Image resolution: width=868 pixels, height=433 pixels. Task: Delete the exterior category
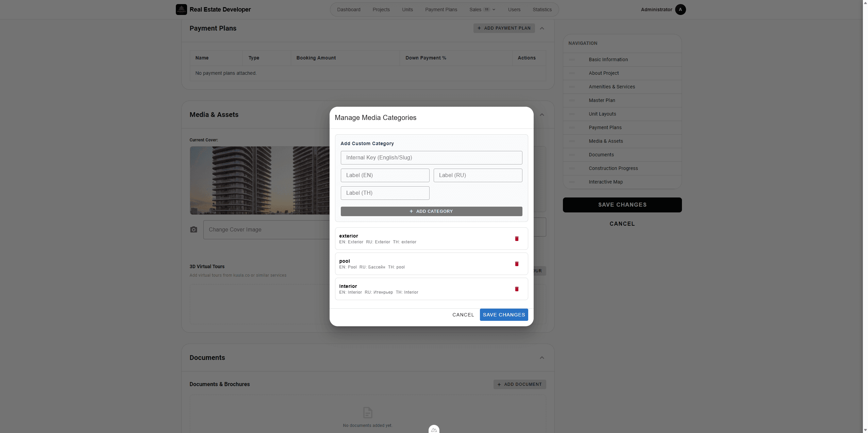click(x=517, y=239)
